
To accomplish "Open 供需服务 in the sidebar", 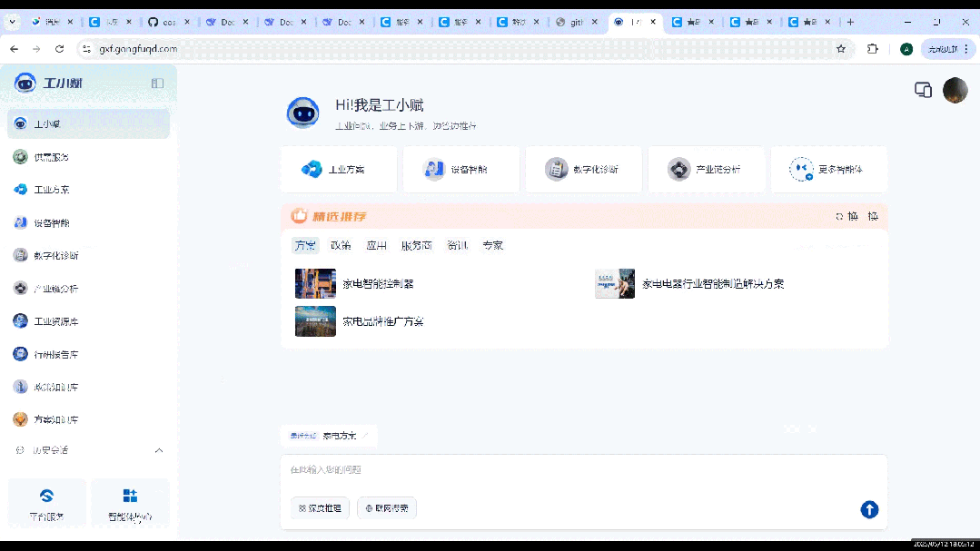I will 88,157.
